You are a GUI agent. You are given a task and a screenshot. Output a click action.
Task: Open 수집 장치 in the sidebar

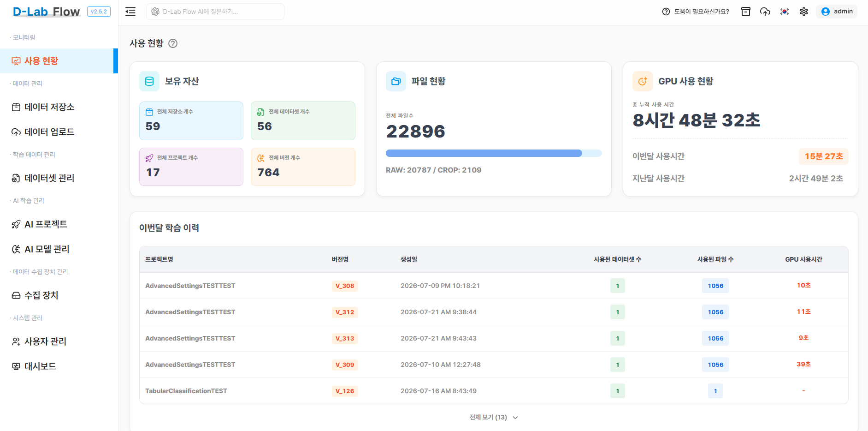59,295
